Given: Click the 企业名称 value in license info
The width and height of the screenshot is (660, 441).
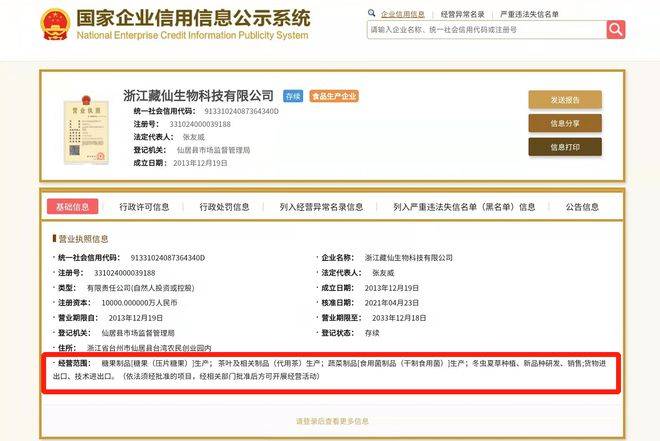Looking at the screenshot, I should tap(408, 258).
